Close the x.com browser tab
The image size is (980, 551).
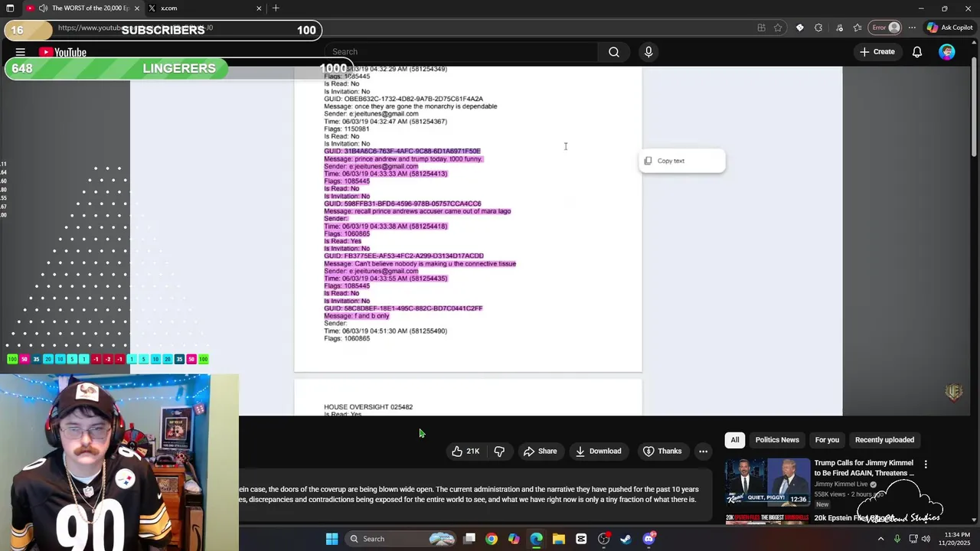point(259,8)
